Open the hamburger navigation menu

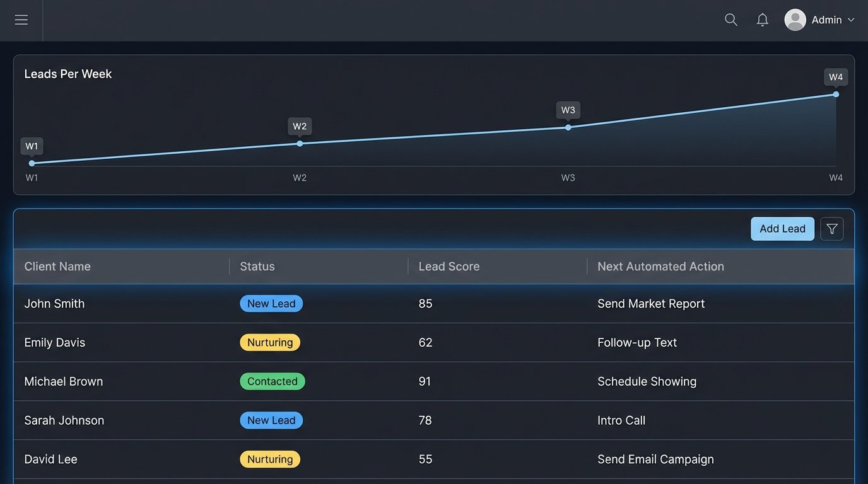(21, 20)
